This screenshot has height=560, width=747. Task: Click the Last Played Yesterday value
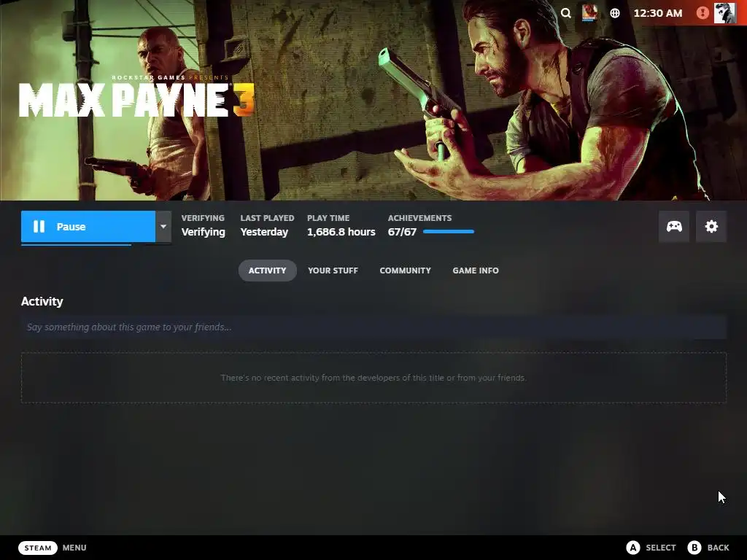pos(264,232)
